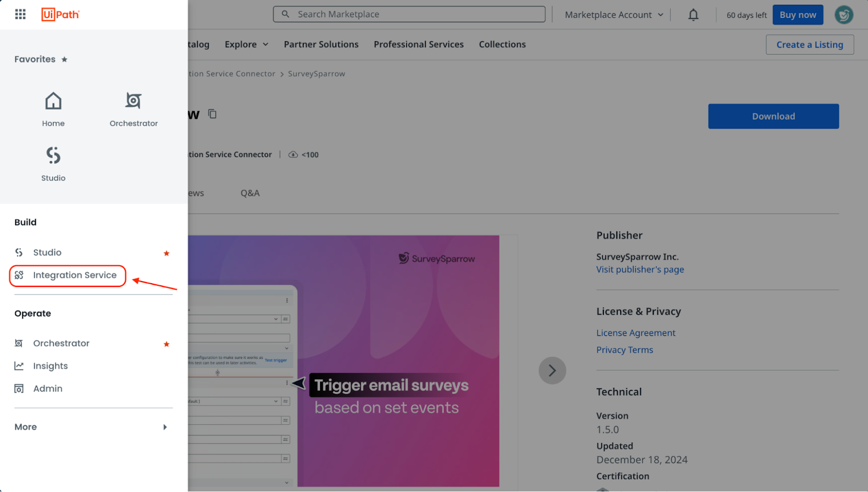Viewport: 868px width, 492px height.
Task: Visit publisher's page link
Action: pyautogui.click(x=640, y=270)
